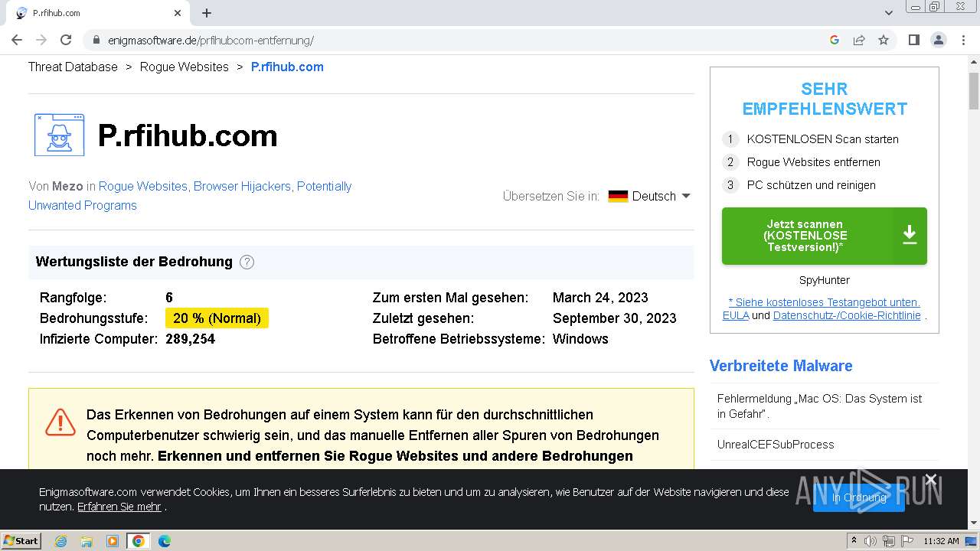Click the taskbar clock 11:32 AM
Image resolution: width=980 pixels, height=551 pixels.
click(941, 541)
